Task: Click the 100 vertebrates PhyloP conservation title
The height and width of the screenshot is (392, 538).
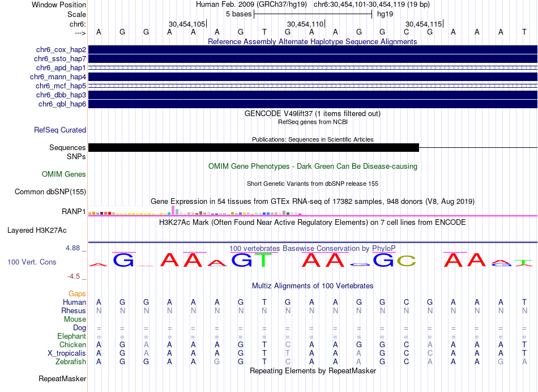Action: [313, 248]
